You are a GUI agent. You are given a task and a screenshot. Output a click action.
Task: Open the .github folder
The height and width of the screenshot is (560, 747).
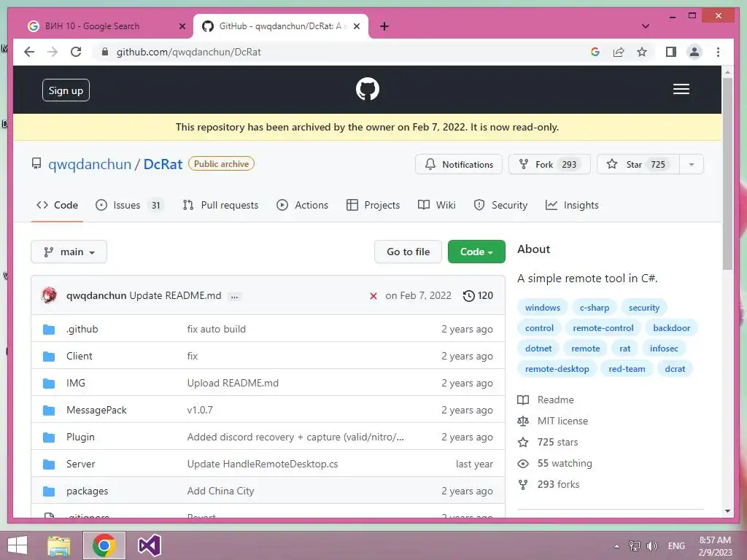pyautogui.click(x=82, y=329)
